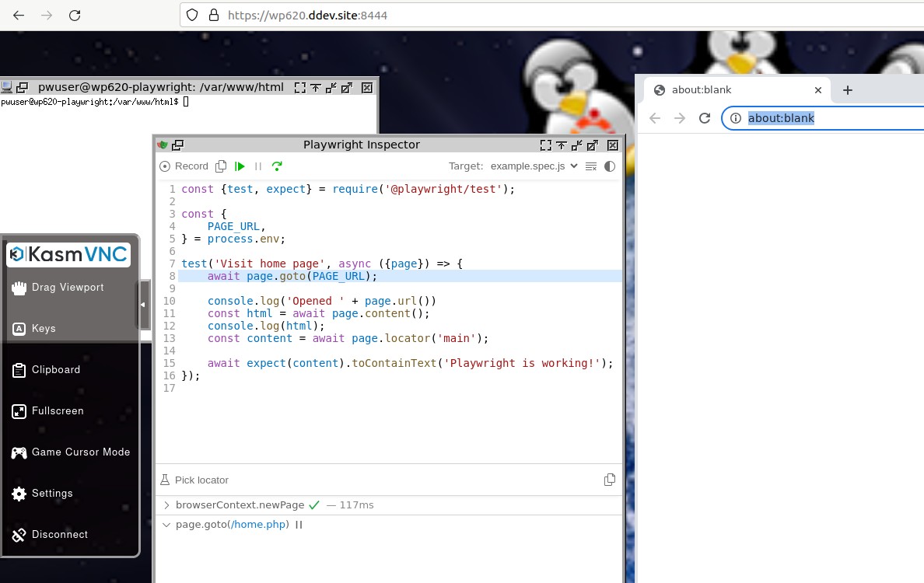Click line 7 test declaration code
The width and height of the screenshot is (924, 583).
pos(322,264)
